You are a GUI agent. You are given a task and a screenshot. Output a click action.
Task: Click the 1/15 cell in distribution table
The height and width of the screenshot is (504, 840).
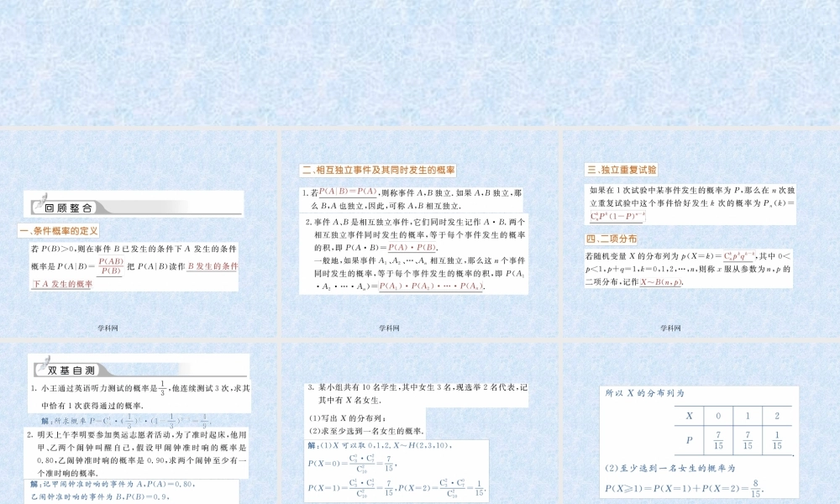(x=777, y=440)
